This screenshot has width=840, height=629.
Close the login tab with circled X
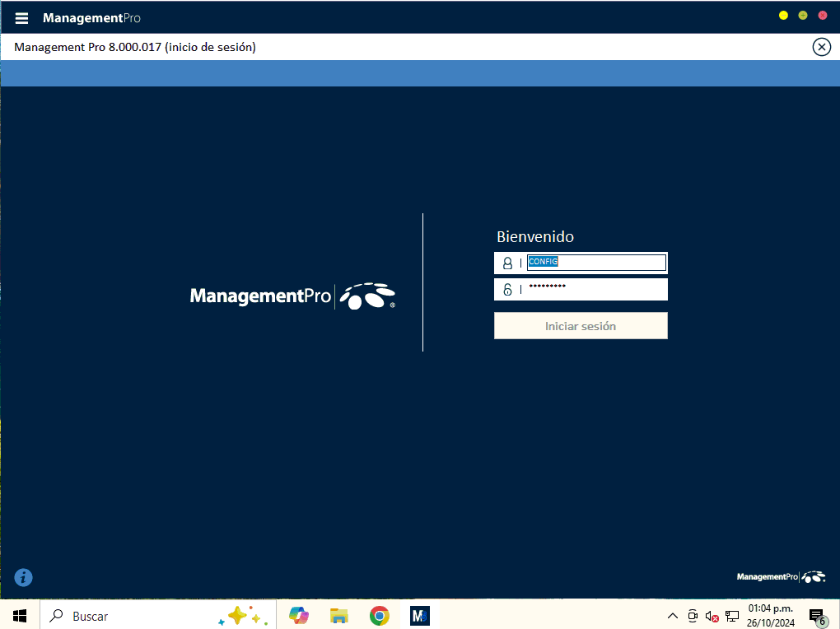(821, 47)
